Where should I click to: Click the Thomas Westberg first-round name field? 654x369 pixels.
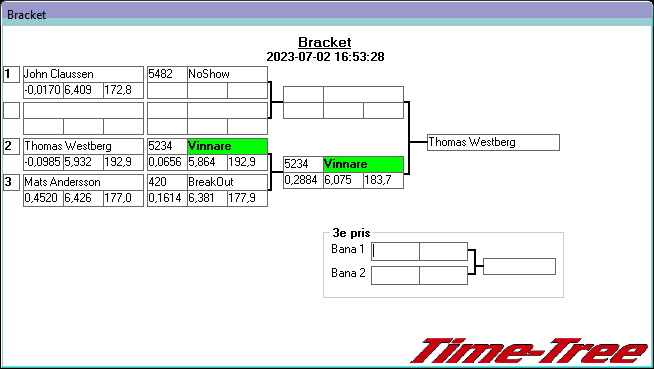(83, 146)
